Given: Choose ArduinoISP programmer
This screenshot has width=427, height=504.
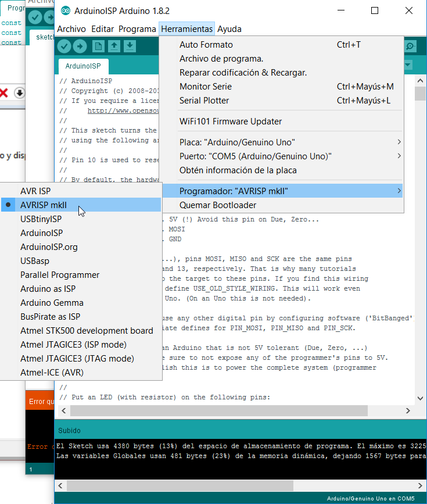Looking at the screenshot, I should point(81,233).
